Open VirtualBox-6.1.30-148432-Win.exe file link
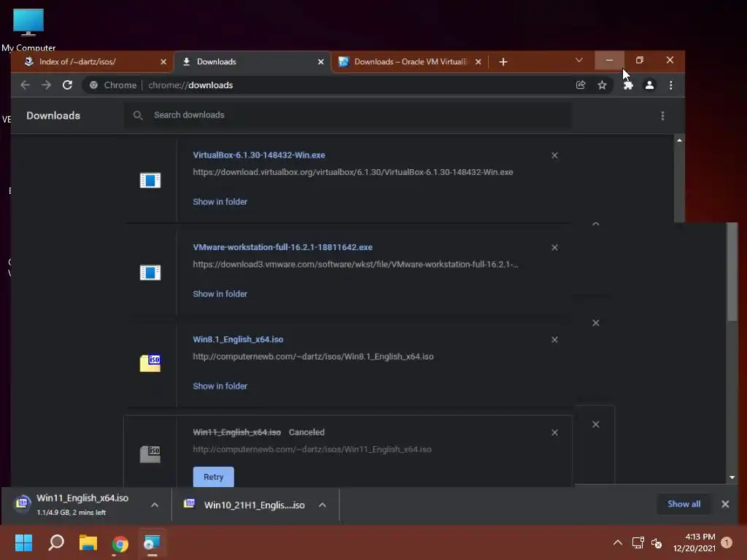This screenshot has width=747, height=560. (x=259, y=155)
